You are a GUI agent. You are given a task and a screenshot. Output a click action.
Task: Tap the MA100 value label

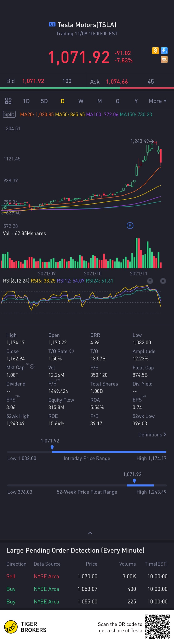click(102, 115)
